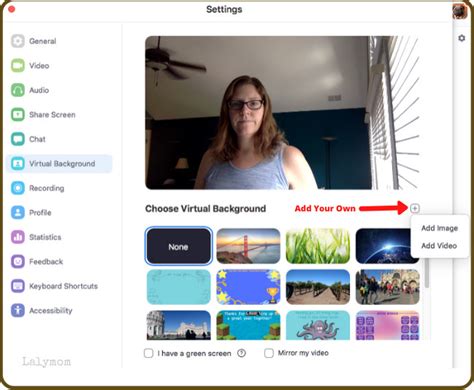The width and height of the screenshot is (474, 390).
Task: Click the Profile person icon
Action: coord(18,212)
